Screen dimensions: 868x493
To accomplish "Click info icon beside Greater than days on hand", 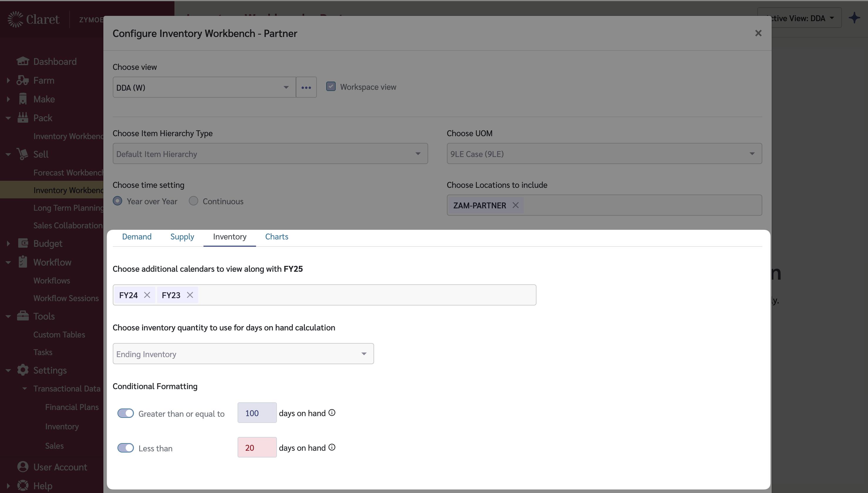I will coord(332,413).
